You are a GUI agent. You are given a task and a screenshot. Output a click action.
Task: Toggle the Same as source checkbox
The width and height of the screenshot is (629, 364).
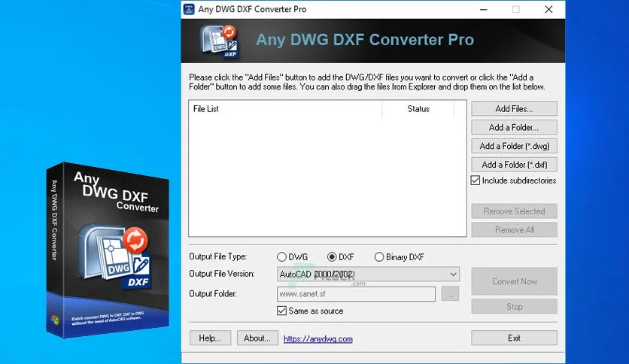point(281,311)
